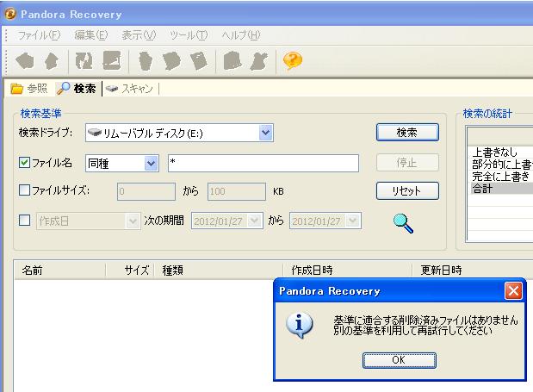Click the サイズ column header
533x392 pixels.
coord(130,271)
